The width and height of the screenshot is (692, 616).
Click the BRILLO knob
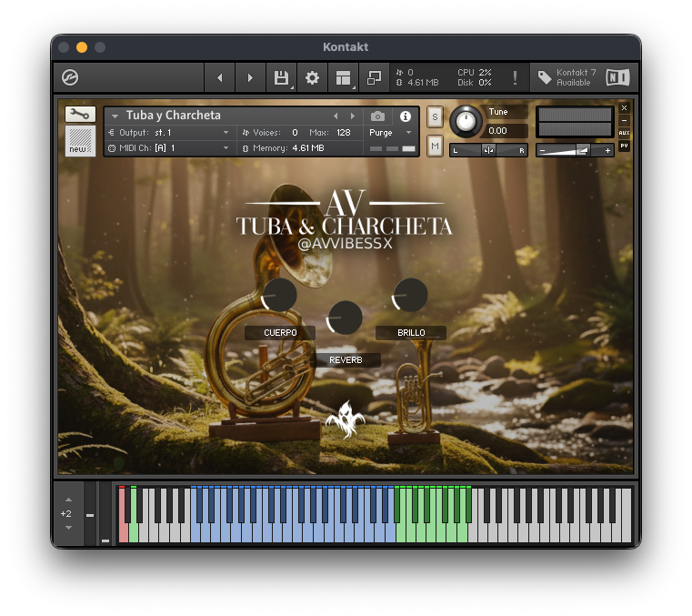pos(410,295)
